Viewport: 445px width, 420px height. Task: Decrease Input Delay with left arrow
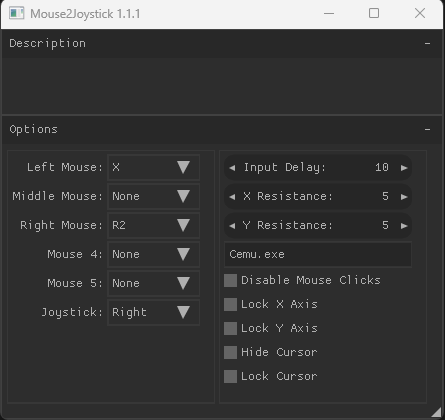tap(232, 168)
